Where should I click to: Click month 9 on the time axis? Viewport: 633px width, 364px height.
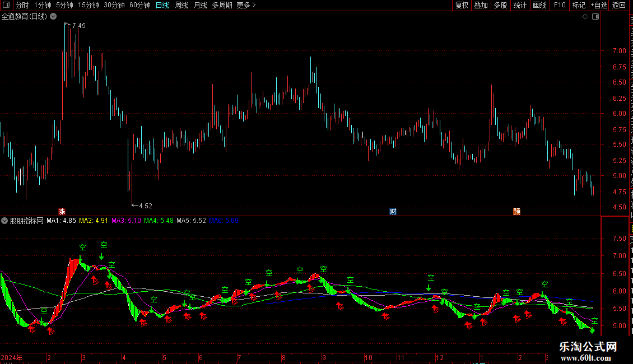(324, 357)
